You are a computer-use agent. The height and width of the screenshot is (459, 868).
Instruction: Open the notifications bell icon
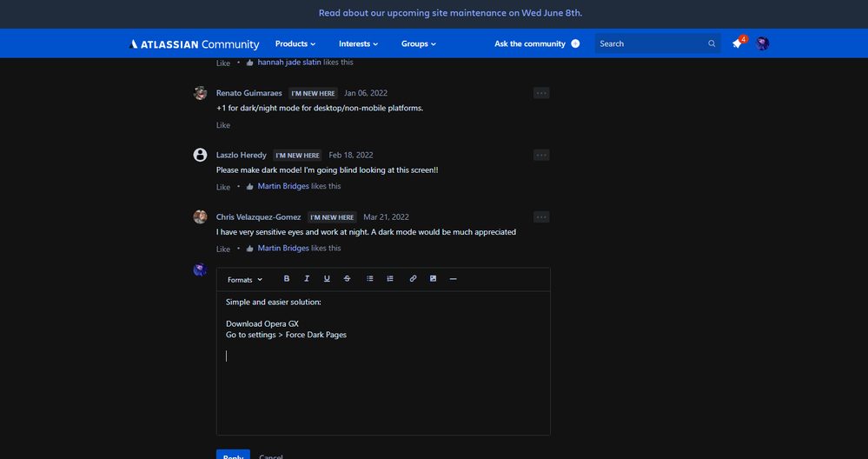737,43
